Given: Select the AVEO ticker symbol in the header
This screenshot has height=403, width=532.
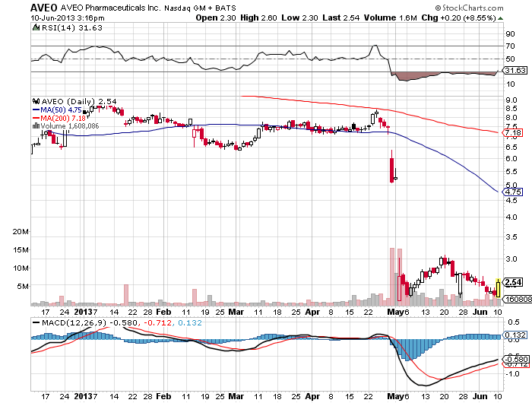Looking at the screenshot, I should point(44,8).
